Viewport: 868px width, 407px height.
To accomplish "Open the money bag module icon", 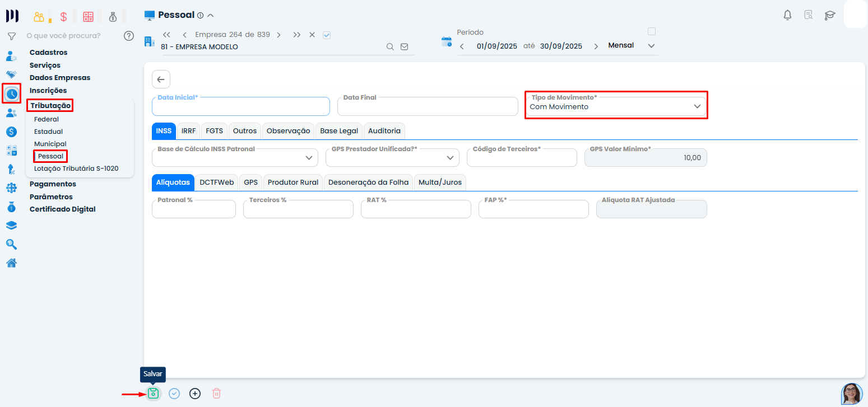I will click(x=113, y=17).
